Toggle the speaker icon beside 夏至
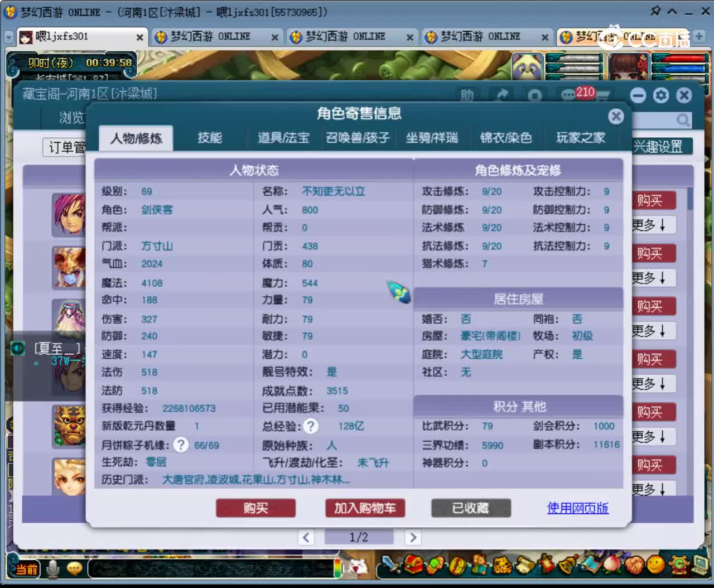 tap(18, 349)
